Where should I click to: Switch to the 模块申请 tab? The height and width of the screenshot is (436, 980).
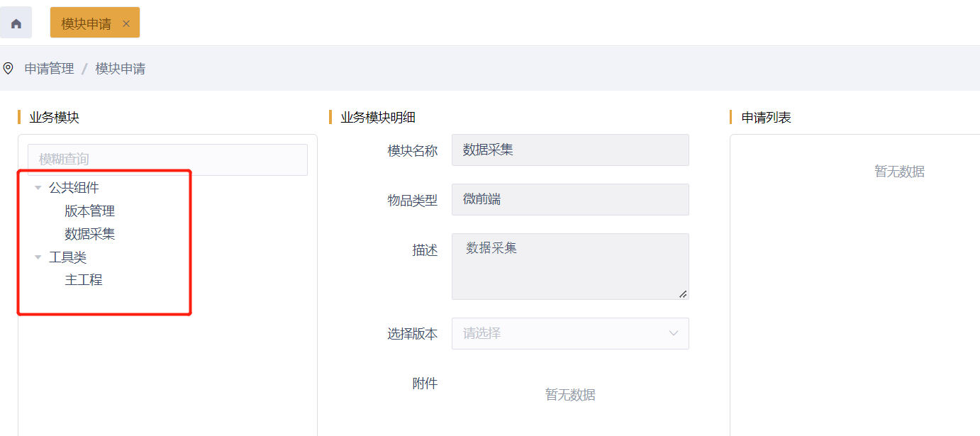(86, 23)
